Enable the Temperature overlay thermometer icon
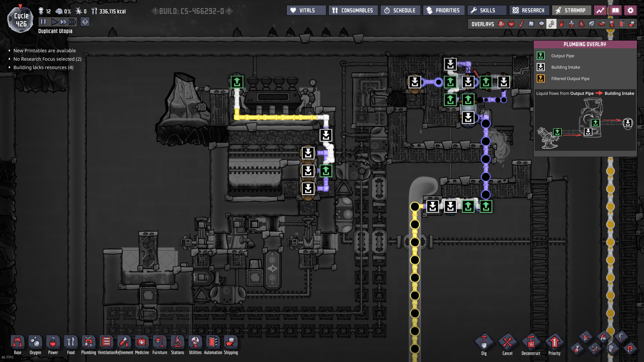The width and height of the screenshot is (644, 362). [x=521, y=24]
